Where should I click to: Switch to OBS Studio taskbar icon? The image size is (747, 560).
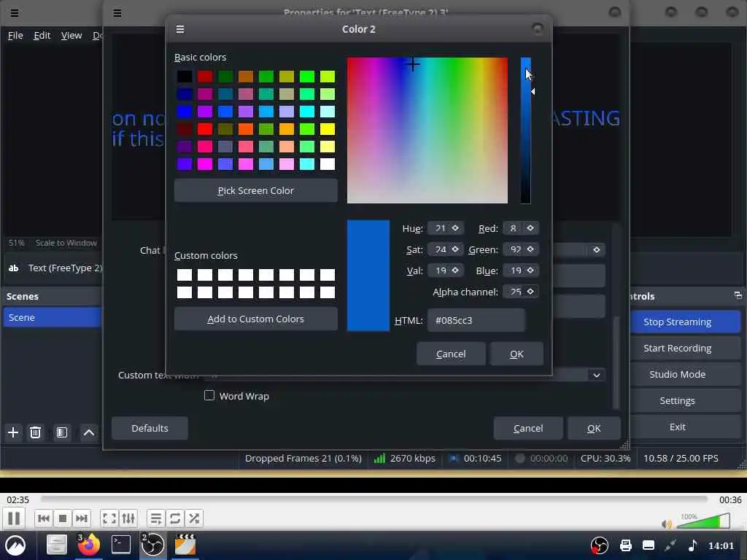(x=153, y=545)
